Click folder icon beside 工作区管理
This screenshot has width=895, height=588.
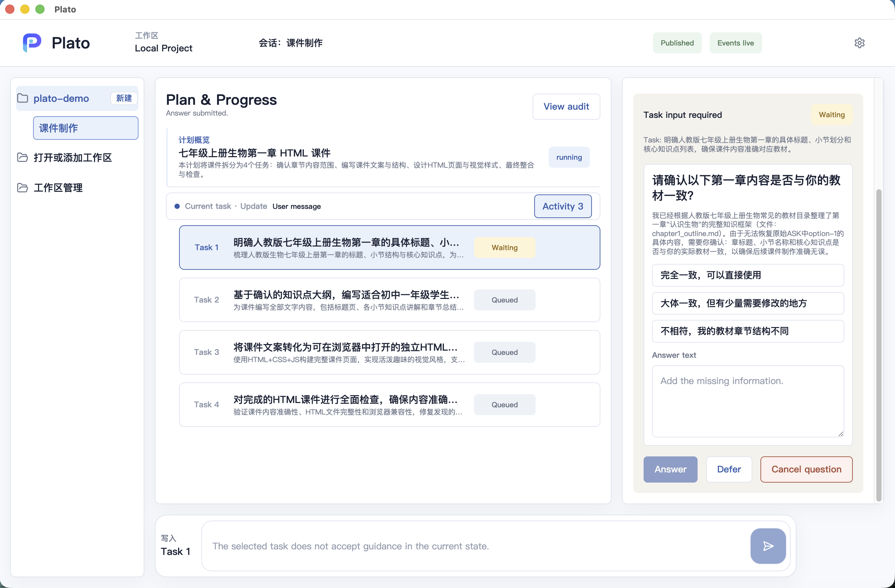coord(23,187)
